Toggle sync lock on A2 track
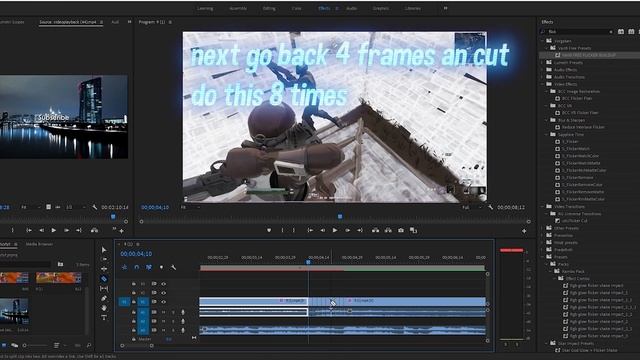This screenshot has width=640, height=360. pyautogui.click(x=154, y=321)
